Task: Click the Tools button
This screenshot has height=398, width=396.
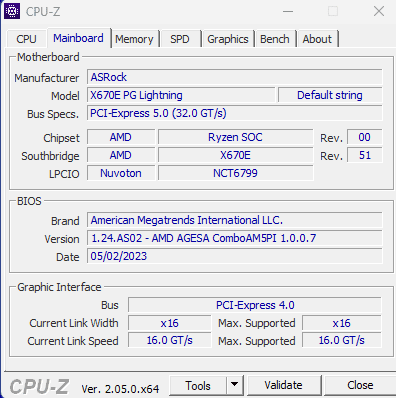Action: click(198, 386)
